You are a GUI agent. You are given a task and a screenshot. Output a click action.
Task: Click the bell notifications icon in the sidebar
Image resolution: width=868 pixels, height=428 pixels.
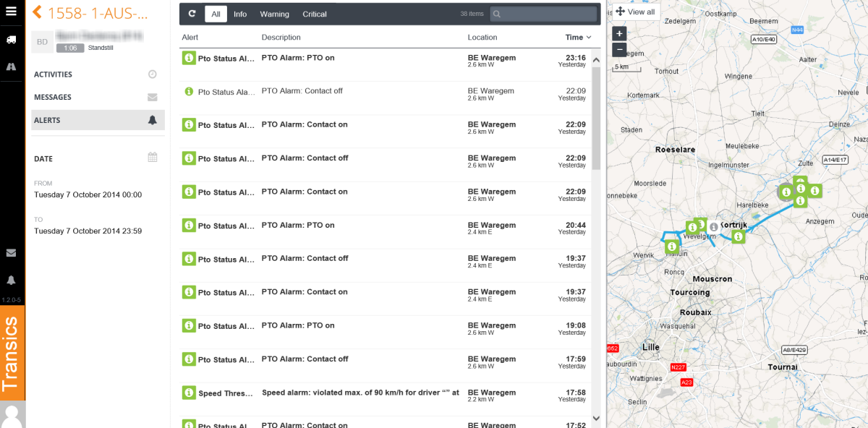(x=11, y=280)
